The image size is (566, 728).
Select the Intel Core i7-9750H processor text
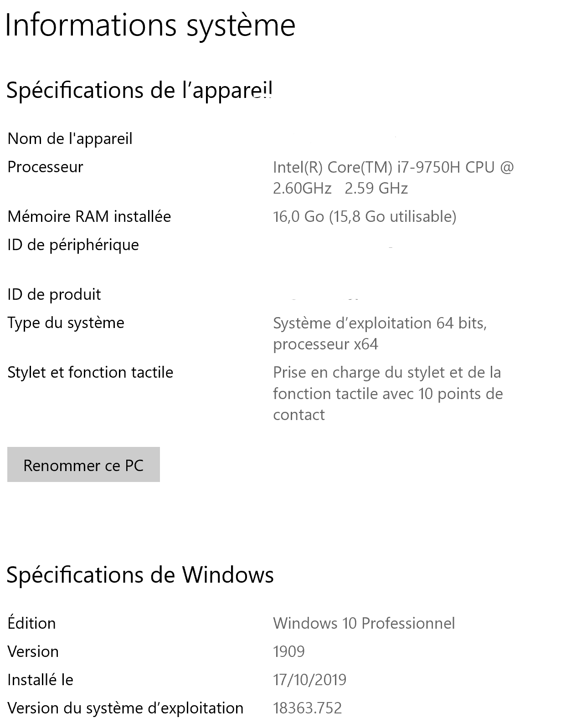point(393,178)
